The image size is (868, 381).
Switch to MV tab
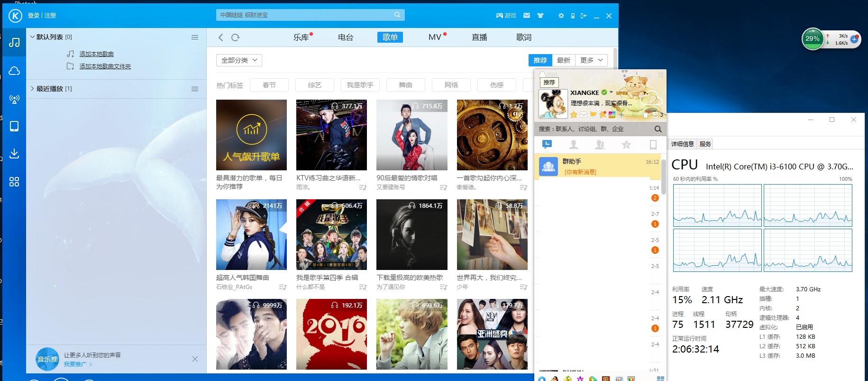click(x=435, y=37)
